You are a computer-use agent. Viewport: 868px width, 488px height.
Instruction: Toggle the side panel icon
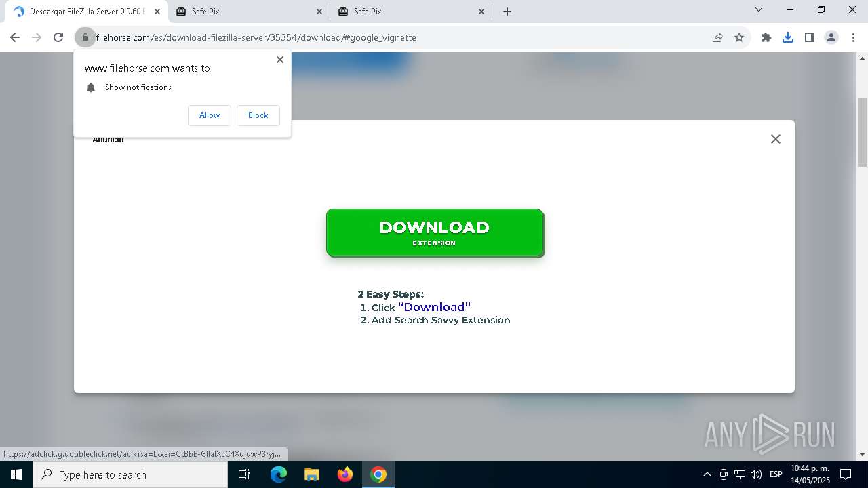pyautogui.click(x=810, y=37)
